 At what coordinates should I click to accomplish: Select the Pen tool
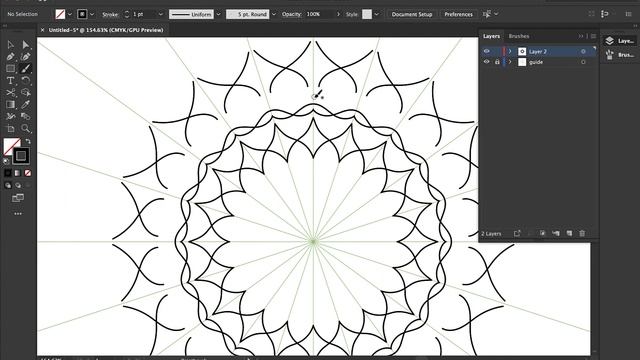(x=11, y=57)
